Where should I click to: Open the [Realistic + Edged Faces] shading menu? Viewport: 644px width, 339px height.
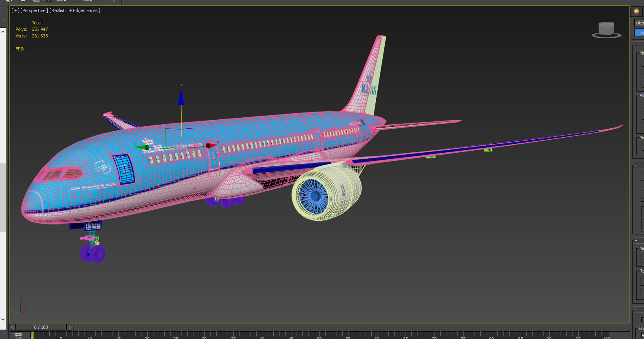coord(75,11)
